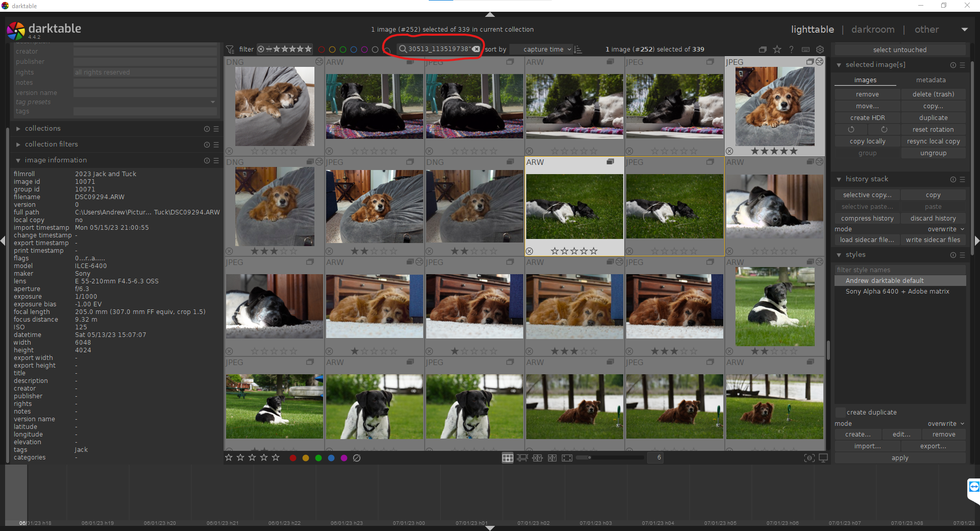Image resolution: width=980 pixels, height=531 pixels.
Task: Open global preferences gear icon
Action: [x=820, y=50]
